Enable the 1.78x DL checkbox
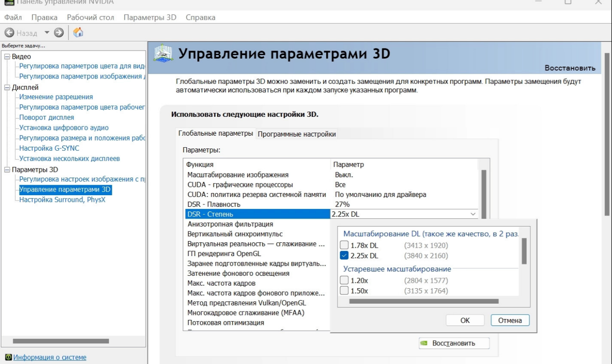 pos(344,245)
